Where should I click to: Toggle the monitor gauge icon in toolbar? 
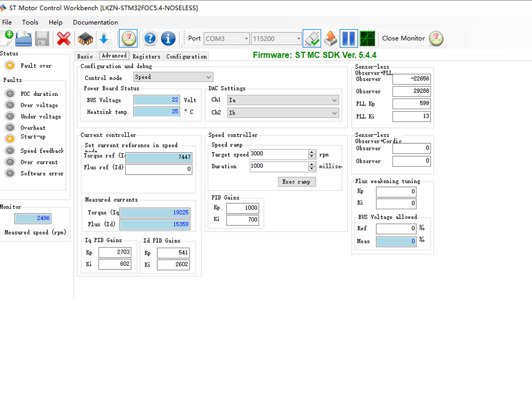[x=128, y=38]
